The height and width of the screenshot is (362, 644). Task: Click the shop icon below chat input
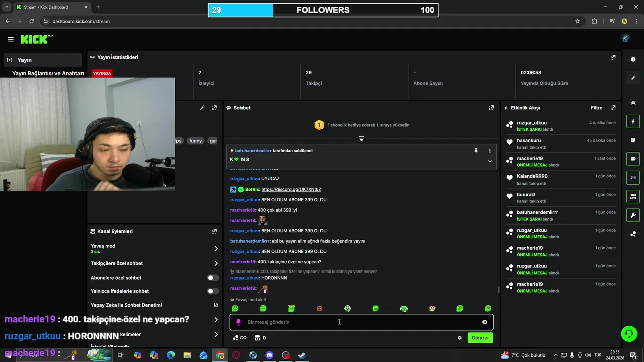(x=257, y=338)
